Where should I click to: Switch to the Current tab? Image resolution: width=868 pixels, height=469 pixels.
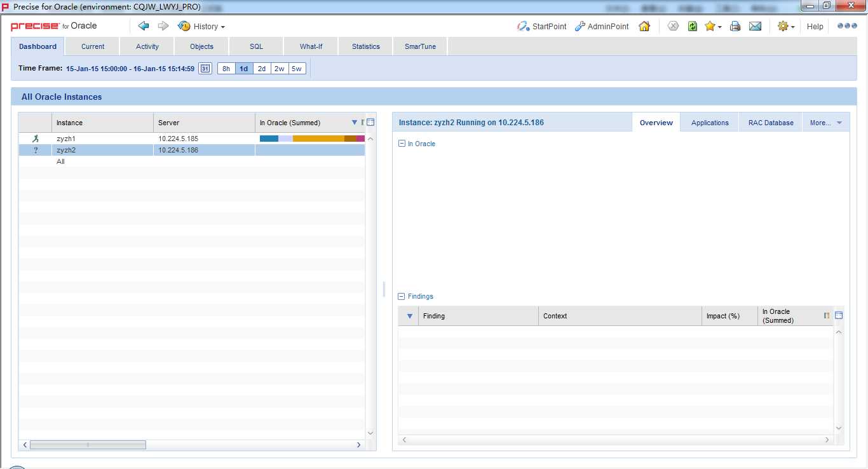(93, 46)
